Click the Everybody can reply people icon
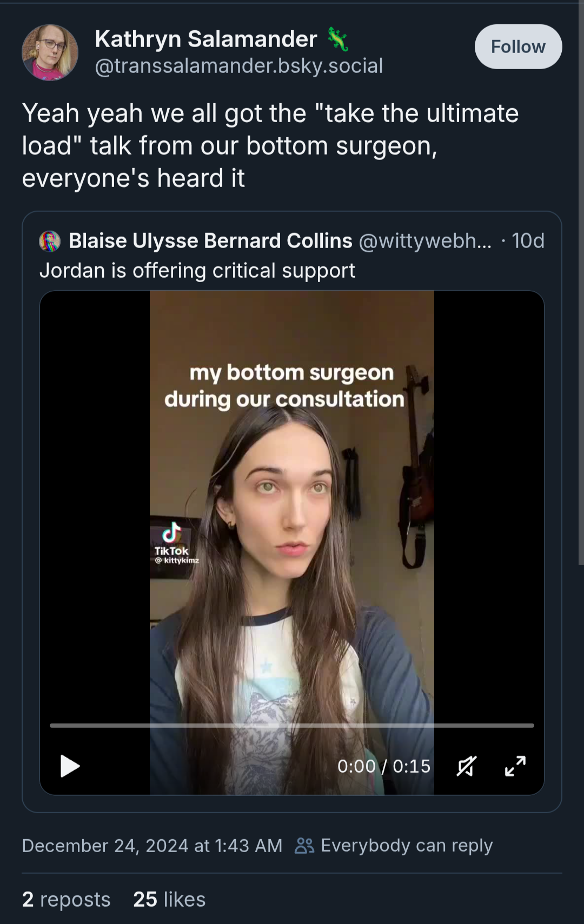This screenshot has width=584, height=924. 304,845
